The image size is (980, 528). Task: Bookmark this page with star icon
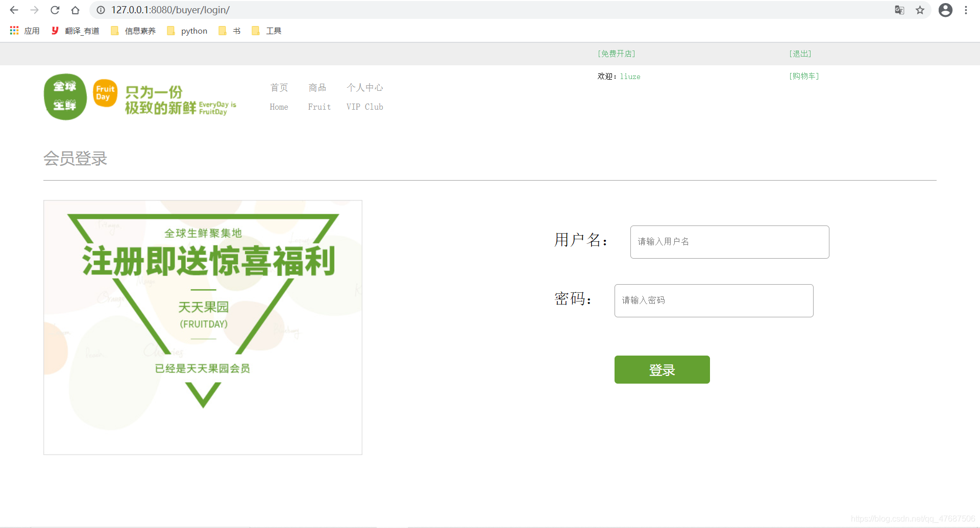[x=920, y=10]
